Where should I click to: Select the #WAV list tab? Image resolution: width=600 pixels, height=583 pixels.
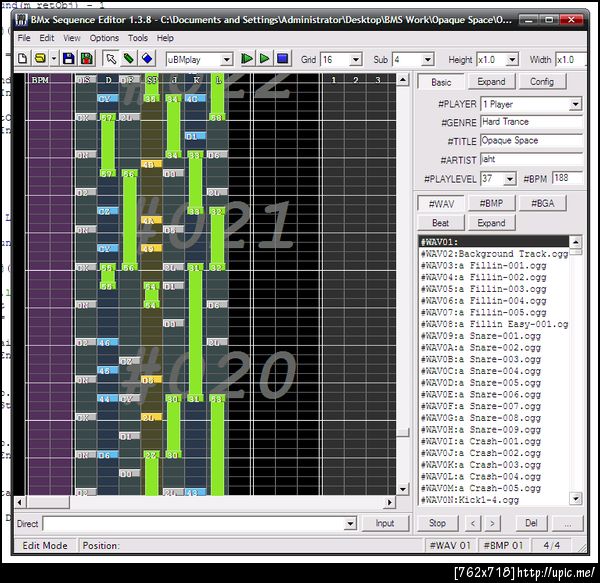[x=441, y=204]
